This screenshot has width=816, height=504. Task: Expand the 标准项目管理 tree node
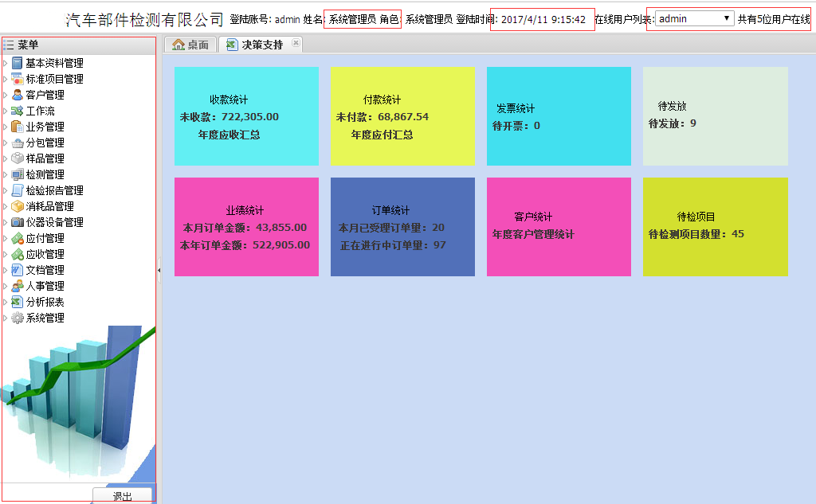[x=6, y=79]
